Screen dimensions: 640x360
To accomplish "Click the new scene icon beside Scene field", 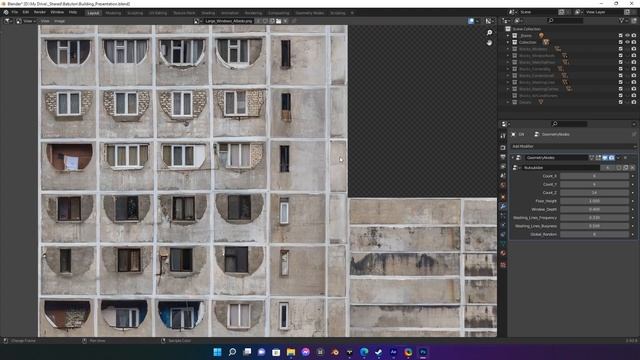I will (561, 12).
